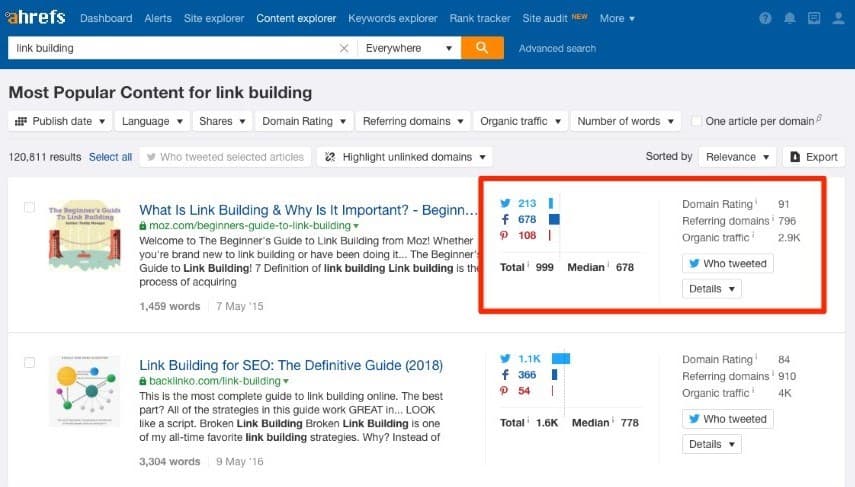Click Facebook icon on the moz.com result
Viewport: 855px width, 487px height.
coord(505,219)
